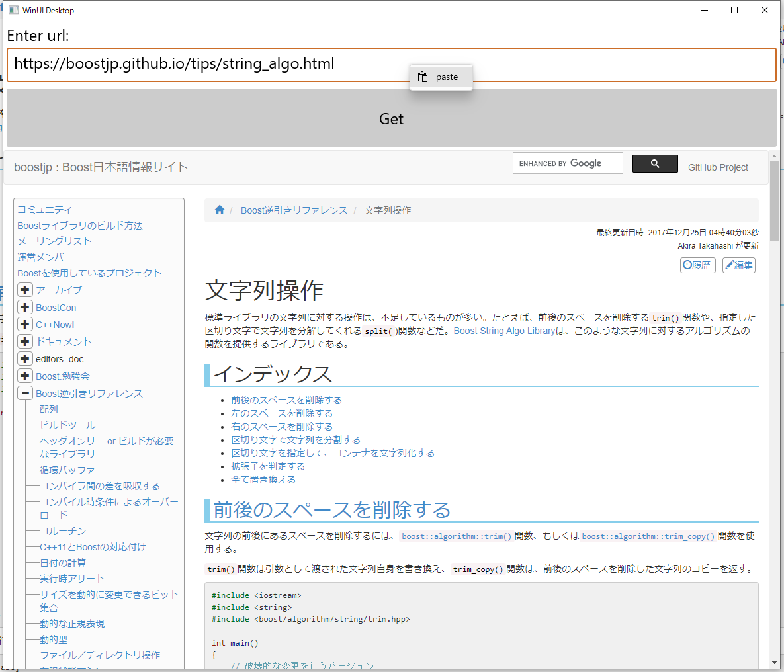Click the paste clipboard icon
784x672 pixels.
[423, 77]
